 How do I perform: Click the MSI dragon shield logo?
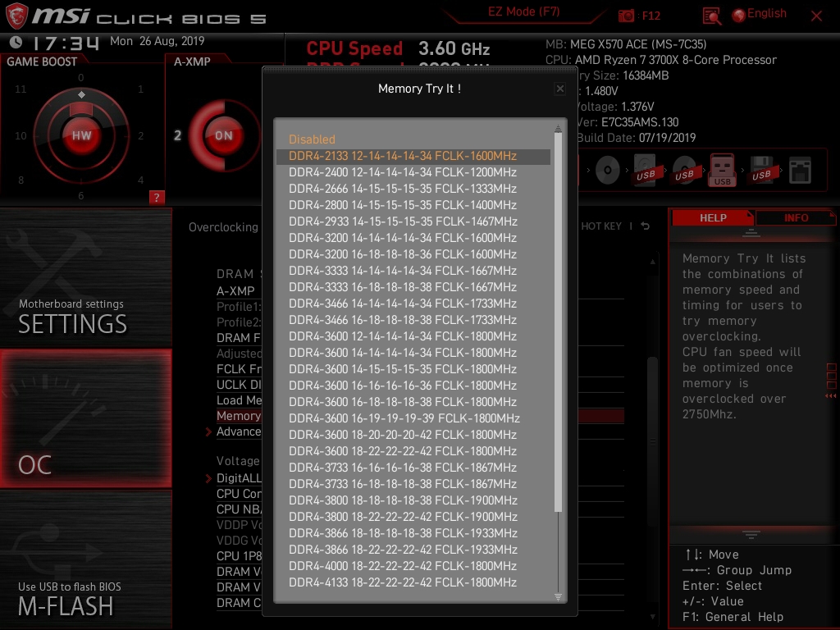16,16
